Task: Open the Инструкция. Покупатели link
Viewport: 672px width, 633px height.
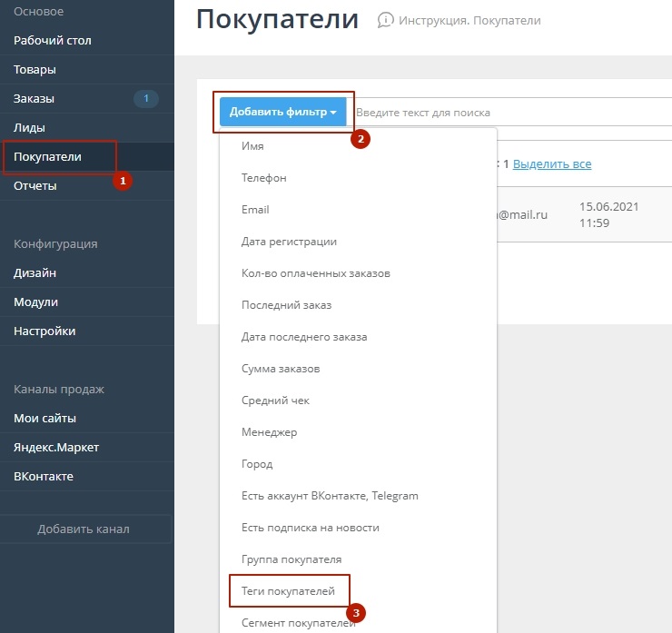Action: coord(469,20)
